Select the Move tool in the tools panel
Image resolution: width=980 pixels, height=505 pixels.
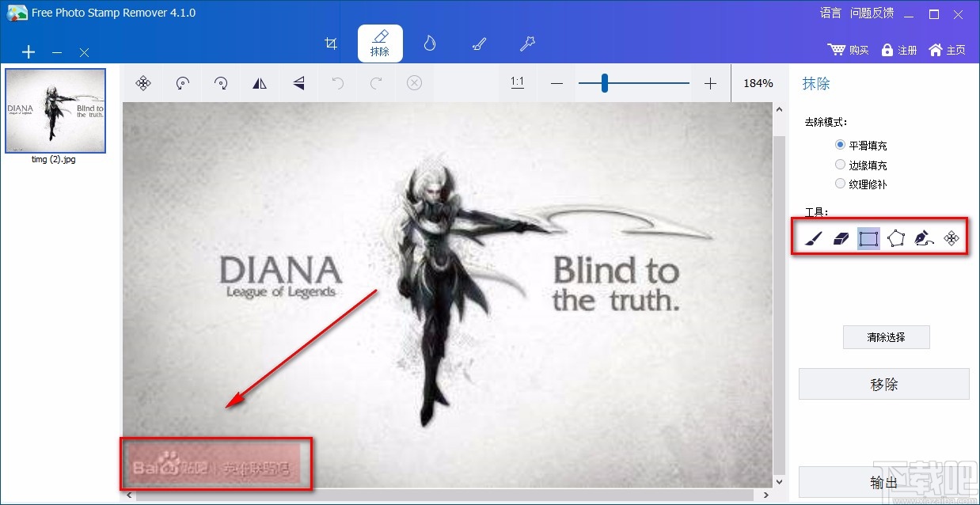(x=951, y=237)
